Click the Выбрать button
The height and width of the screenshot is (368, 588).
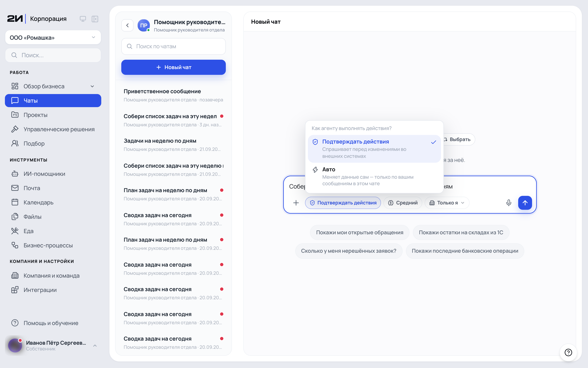tap(459, 139)
